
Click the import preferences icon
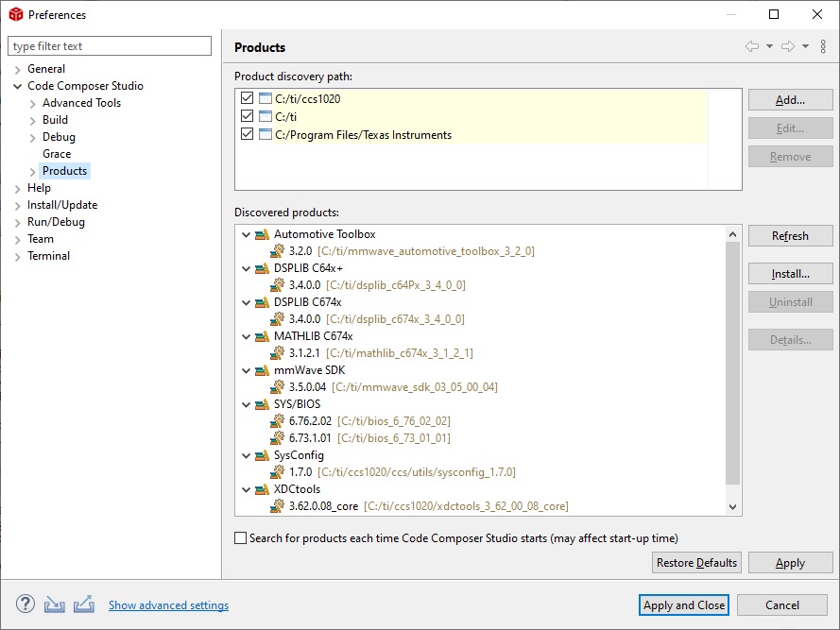54,604
